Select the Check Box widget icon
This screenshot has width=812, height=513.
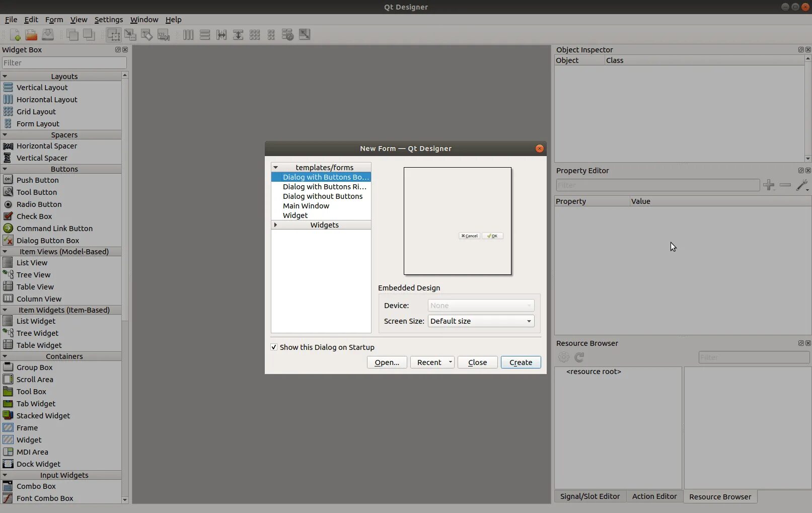point(8,216)
